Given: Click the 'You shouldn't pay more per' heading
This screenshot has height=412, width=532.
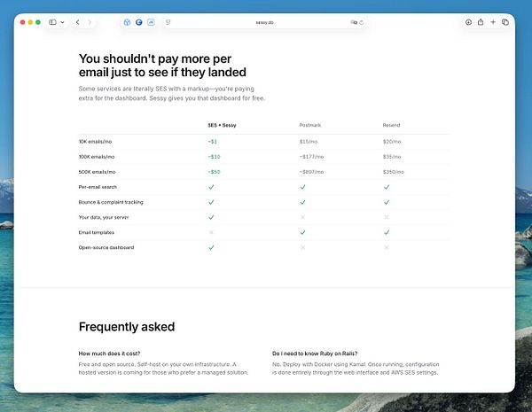Looking at the screenshot, I should 155,58.
